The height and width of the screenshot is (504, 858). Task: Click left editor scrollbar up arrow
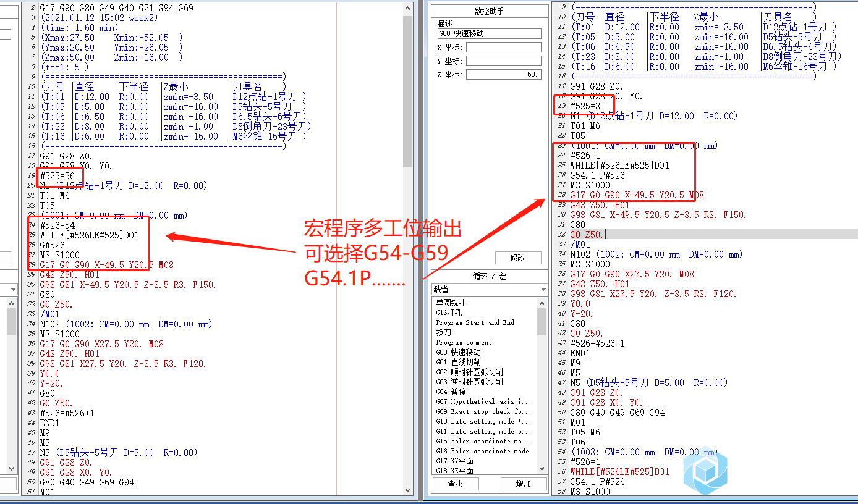(x=407, y=9)
